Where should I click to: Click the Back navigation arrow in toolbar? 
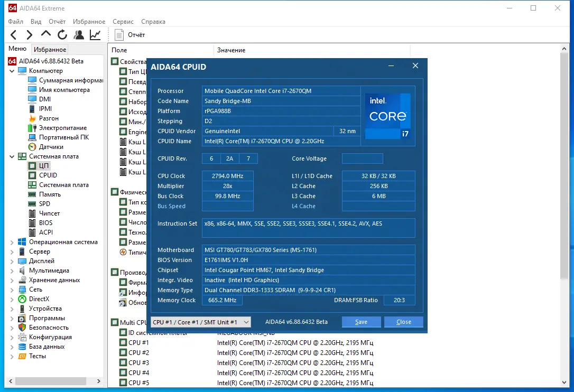point(14,35)
